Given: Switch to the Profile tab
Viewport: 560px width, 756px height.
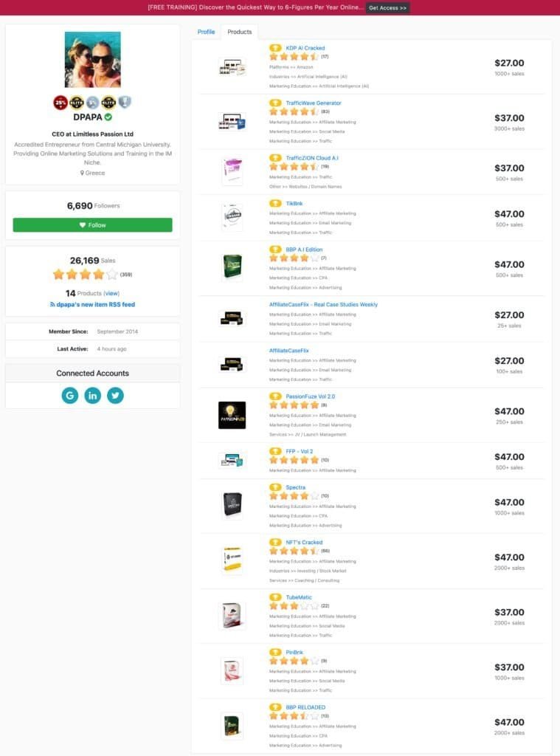Looking at the screenshot, I should (x=206, y=32).
